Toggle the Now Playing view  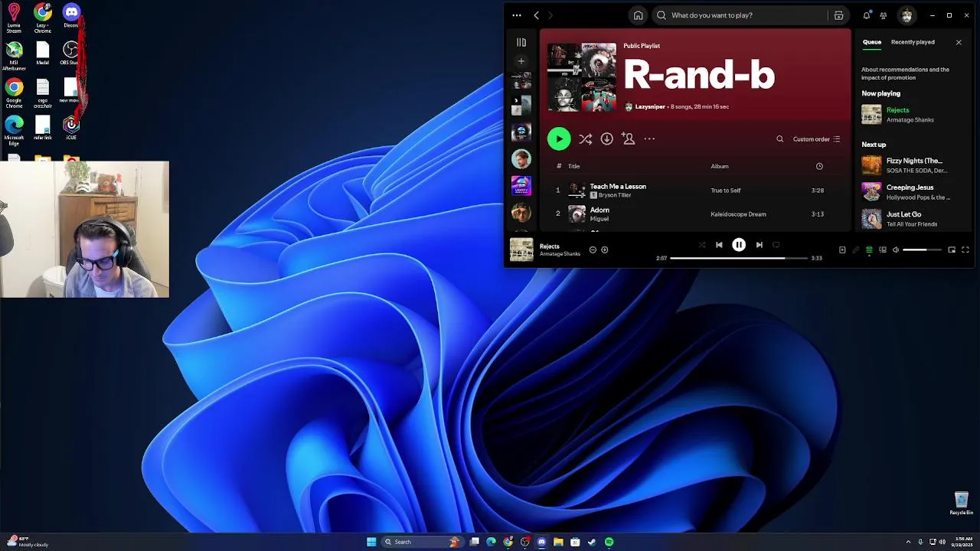[842, 249]
